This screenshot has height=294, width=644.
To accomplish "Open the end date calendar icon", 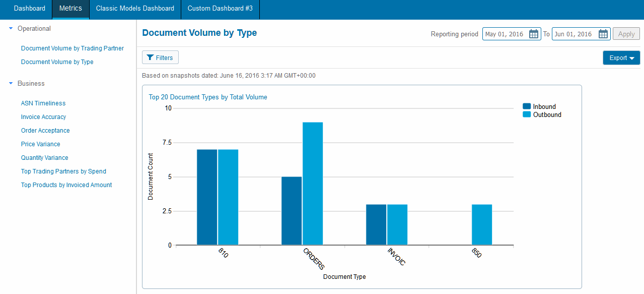I will tap(603, 34).
